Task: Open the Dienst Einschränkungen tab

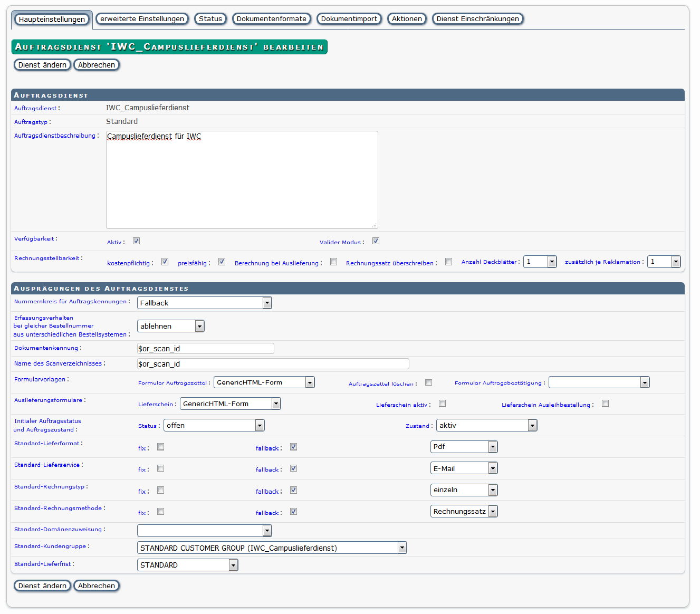Action: tap(477, 19)
